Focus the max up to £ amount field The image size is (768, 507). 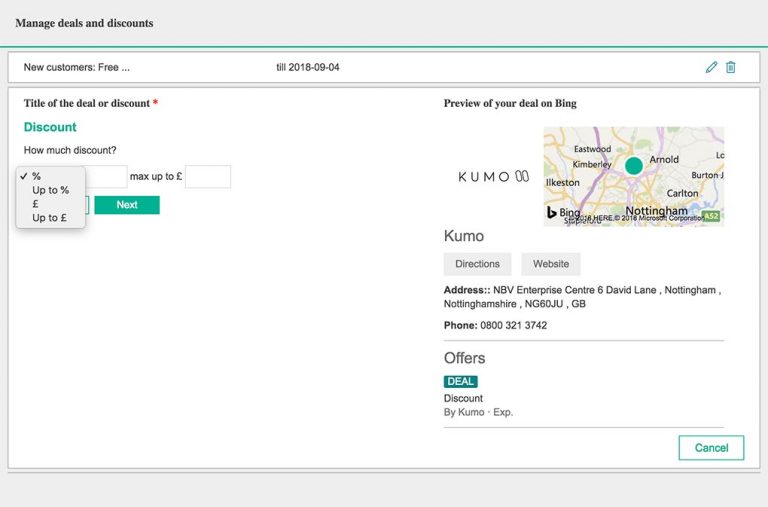tap(208, 177)
